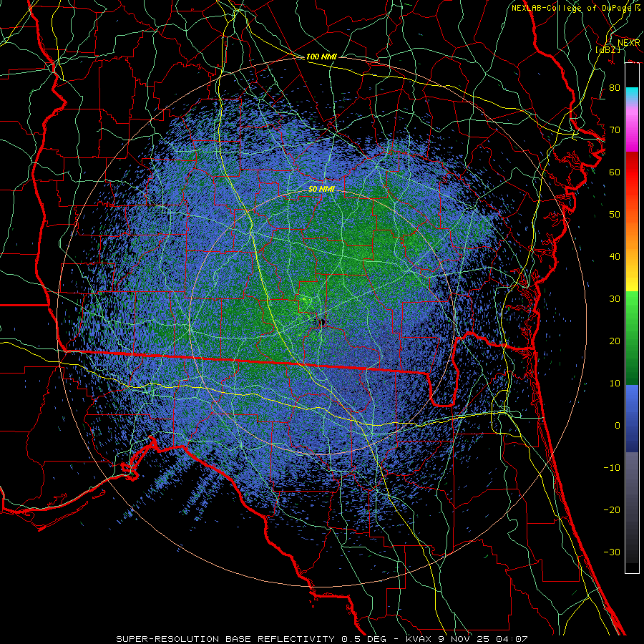This screenshot has height=644, width=644.
Task: Click the 30 value on the dBZ scale
Action: pyautogui.click(x=615, y=299)
